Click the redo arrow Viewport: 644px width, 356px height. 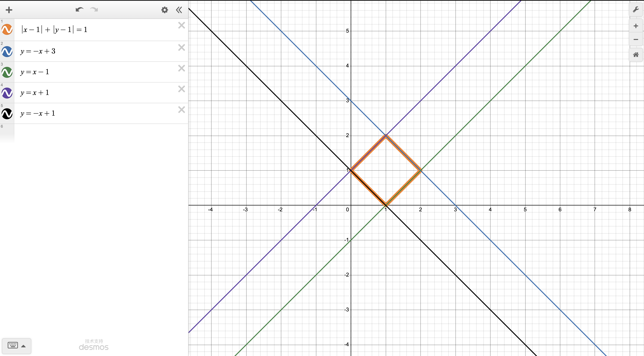[x=94, y=10]
